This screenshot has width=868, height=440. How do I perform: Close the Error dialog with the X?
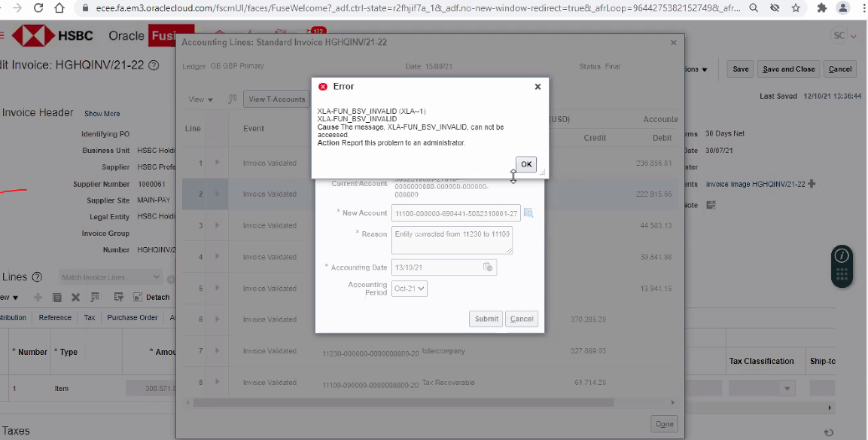point(538,87)
